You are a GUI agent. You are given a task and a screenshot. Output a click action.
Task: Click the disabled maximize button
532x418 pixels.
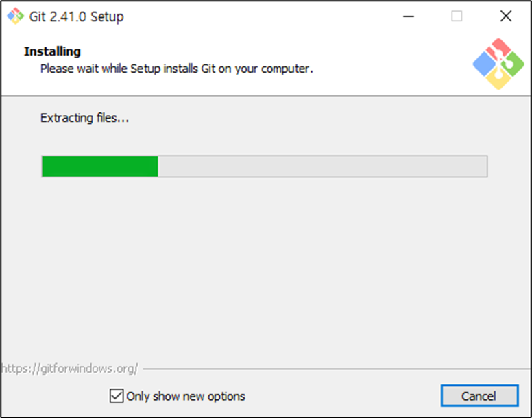pyautogui.click(x=457, y=16)
